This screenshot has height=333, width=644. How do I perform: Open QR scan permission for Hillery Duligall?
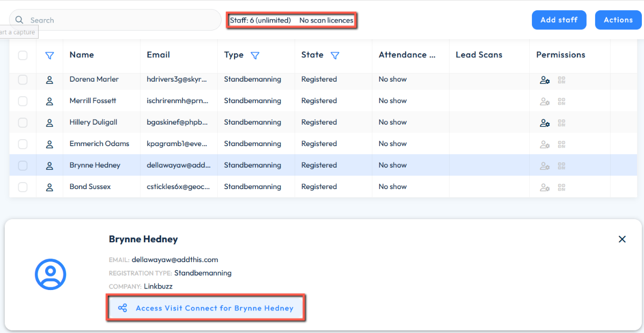click(562, 123)
